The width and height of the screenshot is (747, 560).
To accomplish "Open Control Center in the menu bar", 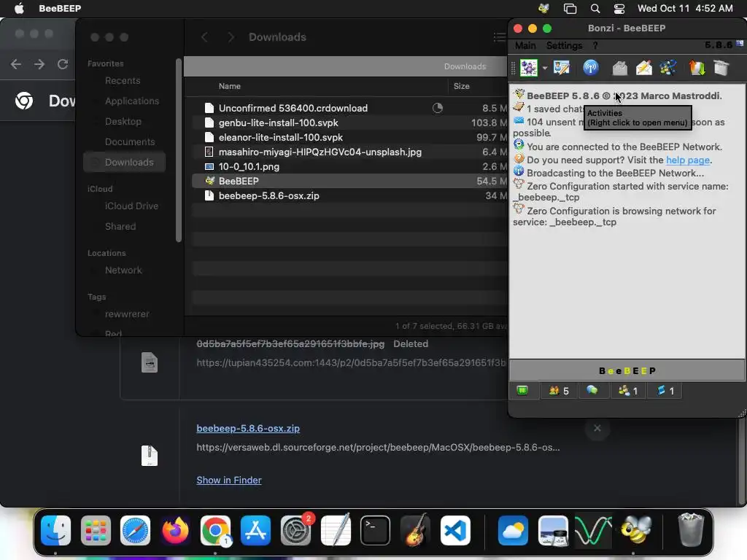I will 619,8.
